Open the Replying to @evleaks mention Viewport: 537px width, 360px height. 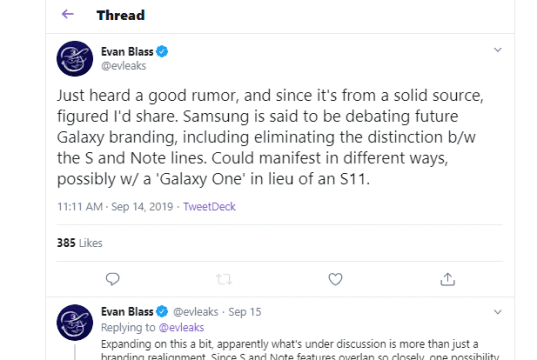coord(182,327)
